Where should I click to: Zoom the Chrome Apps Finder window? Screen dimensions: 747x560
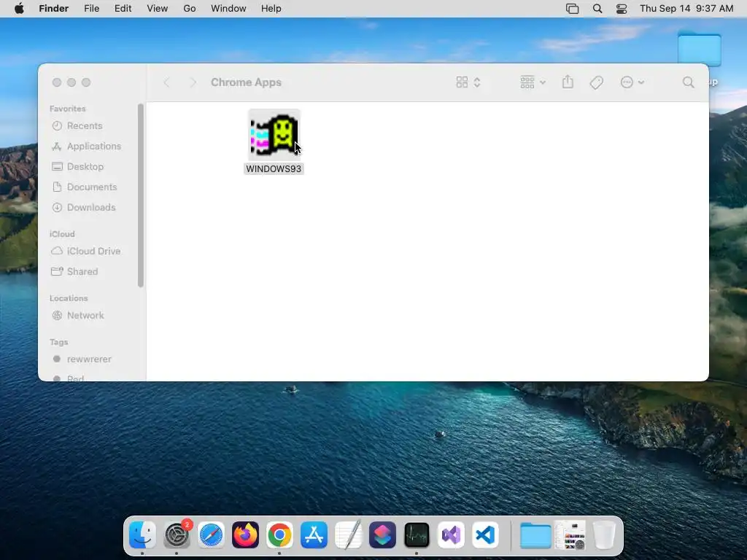(86, 82)
